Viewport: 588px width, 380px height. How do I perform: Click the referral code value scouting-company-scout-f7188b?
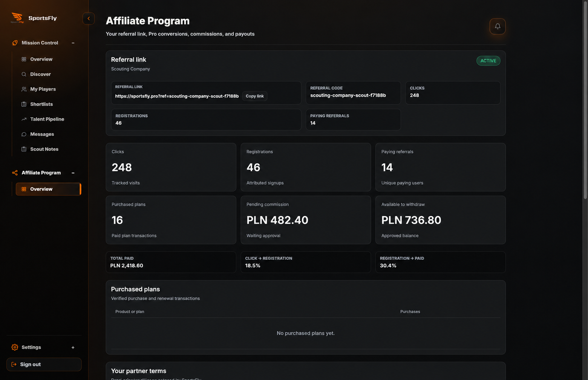coord(348,95)
